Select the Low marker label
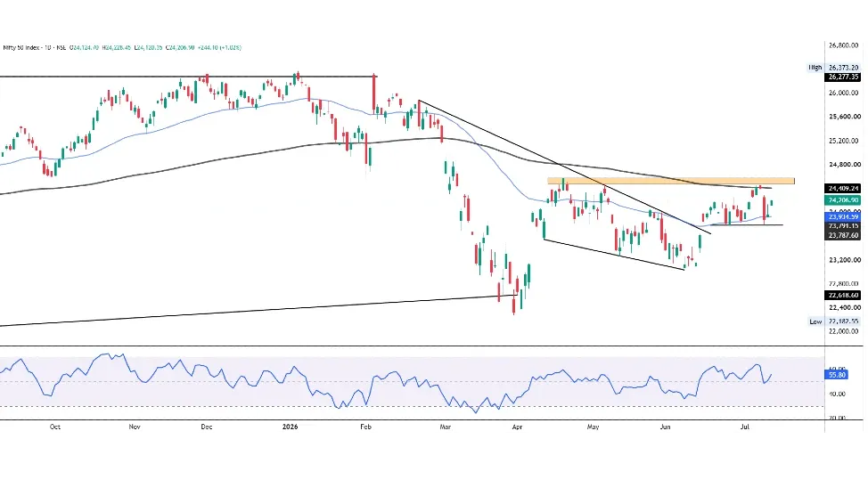Image resolution: width=868 pixels, height=488 pixels. tap(815, 321)
